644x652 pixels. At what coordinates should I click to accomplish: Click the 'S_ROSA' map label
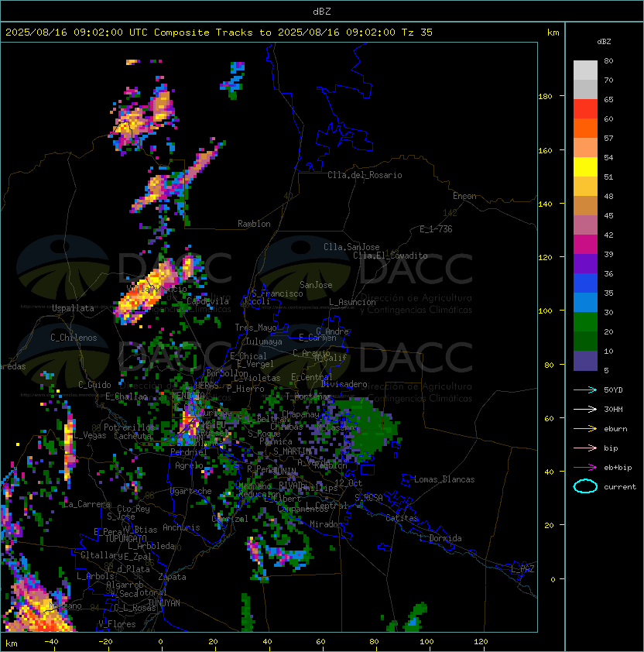pyautogui.click(x=368, y=498)
